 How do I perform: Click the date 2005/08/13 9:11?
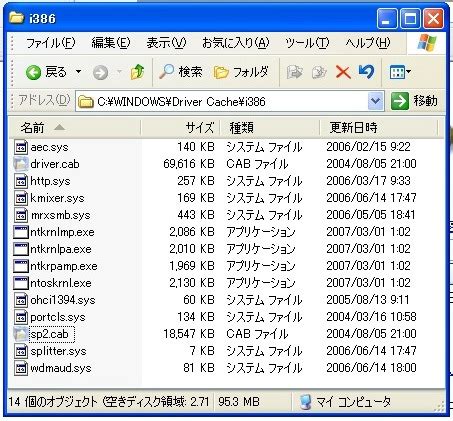[368, 300]
